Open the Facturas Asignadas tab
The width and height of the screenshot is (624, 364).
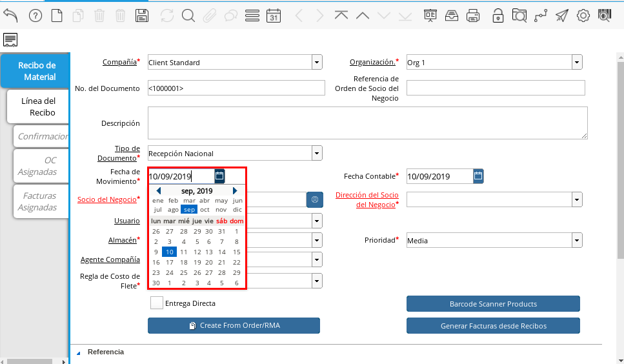[x=41, y=201]
